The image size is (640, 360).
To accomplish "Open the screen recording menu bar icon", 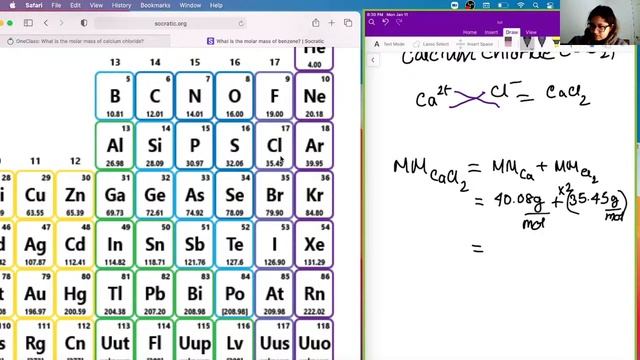I will point(455,5).
